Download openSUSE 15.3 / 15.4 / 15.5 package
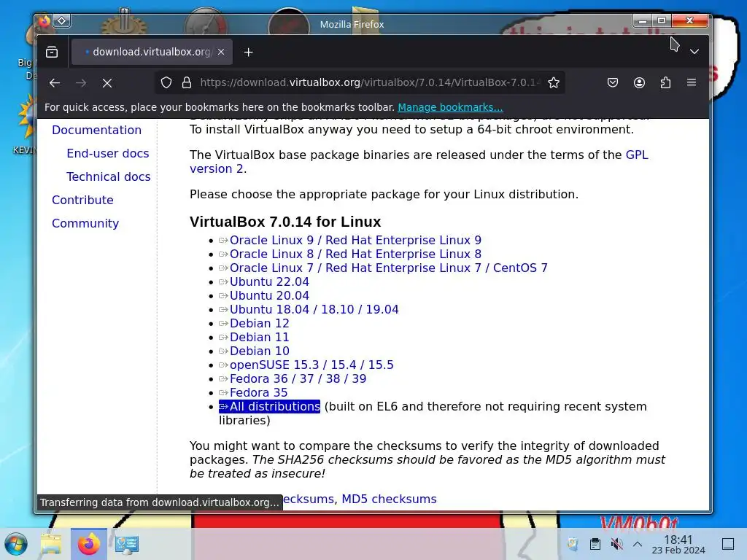The width and height of the screenshot is (747, 560). 306,365
